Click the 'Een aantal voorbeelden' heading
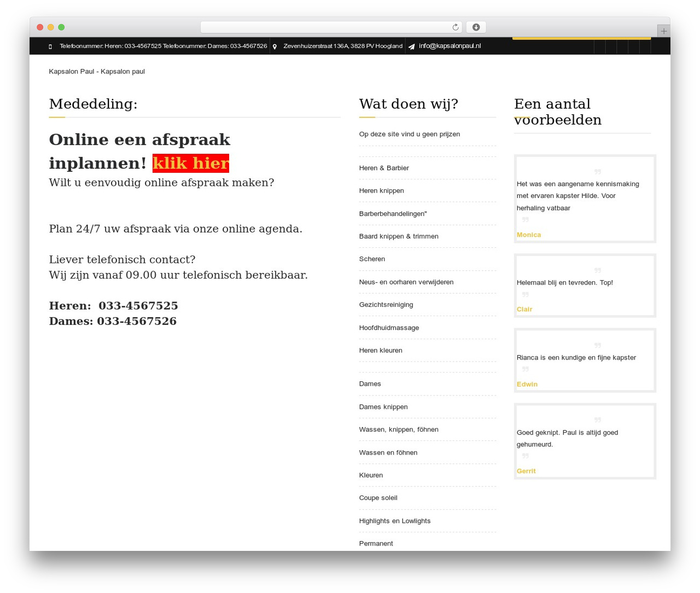The image size is (700, 593). (x=558, y=112)
